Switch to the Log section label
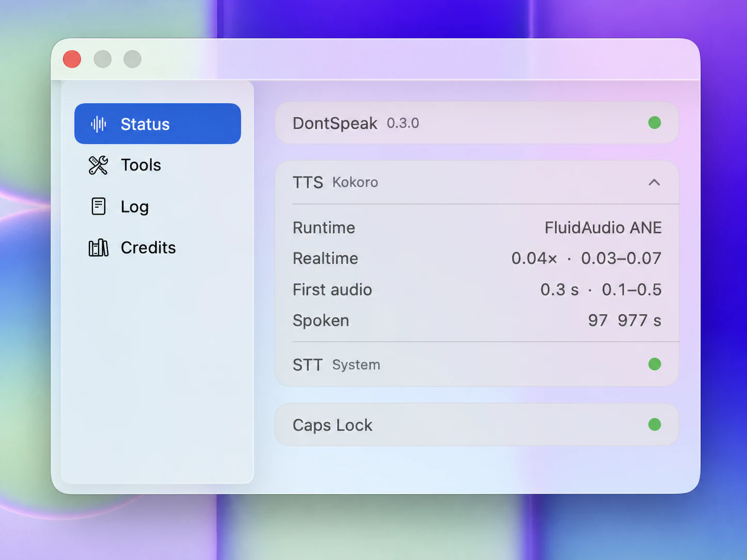The image size is (747, 560). tap(135, 207)
